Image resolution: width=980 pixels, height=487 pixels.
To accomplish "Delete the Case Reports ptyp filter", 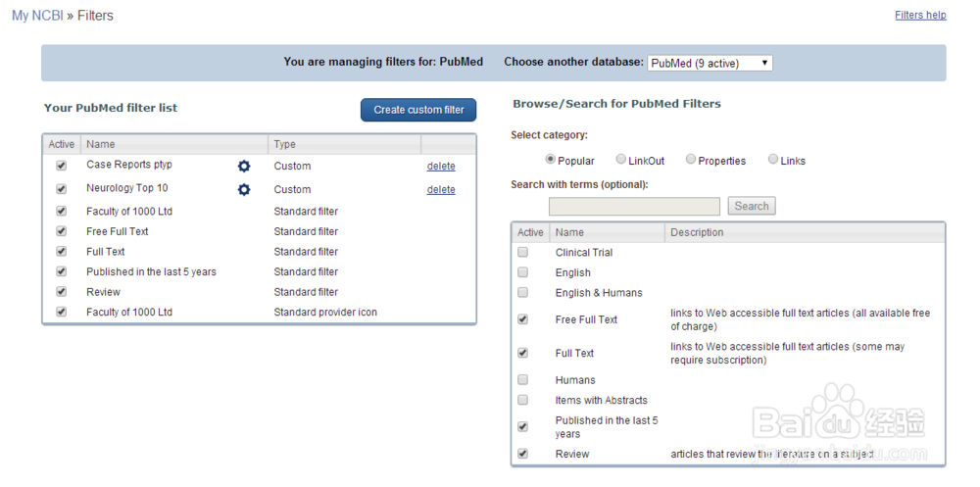I will [x=441, y=167].
